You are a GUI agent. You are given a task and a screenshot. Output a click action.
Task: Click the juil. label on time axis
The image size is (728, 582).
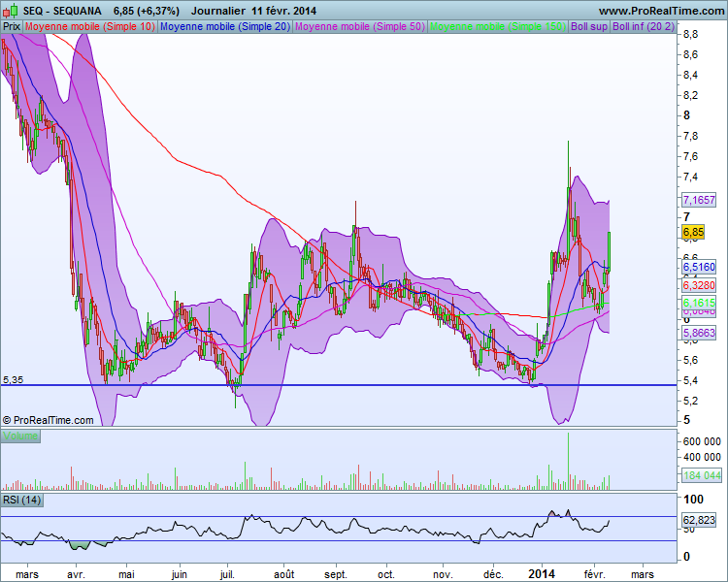tap(227, 574)
